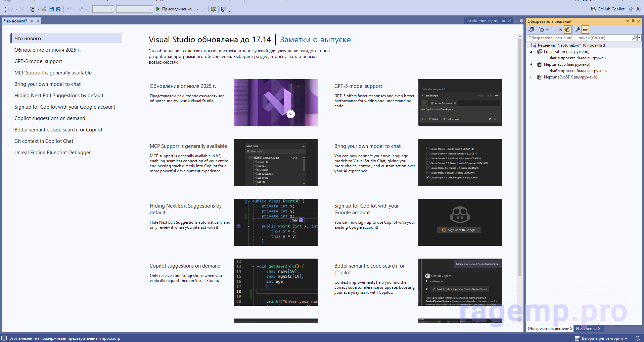The width and height of the screenshot is (644, 342).
Task: Click the 'Присоединение...' start button
Action: 175,9
